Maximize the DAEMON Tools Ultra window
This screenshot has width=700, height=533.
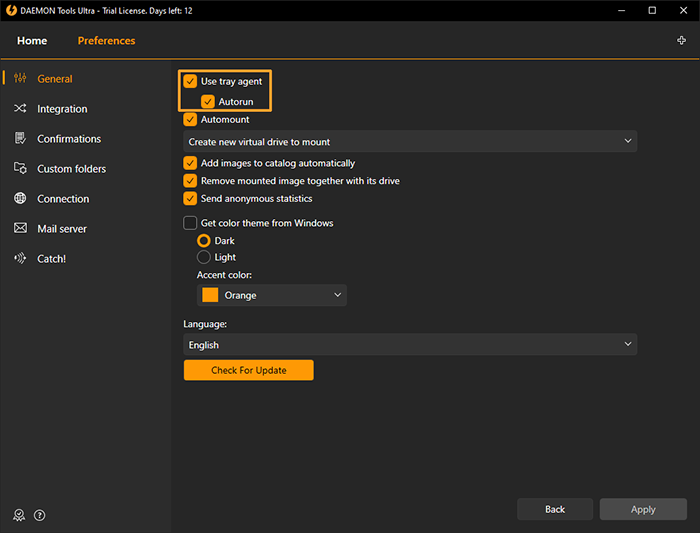tap(652, 10)
